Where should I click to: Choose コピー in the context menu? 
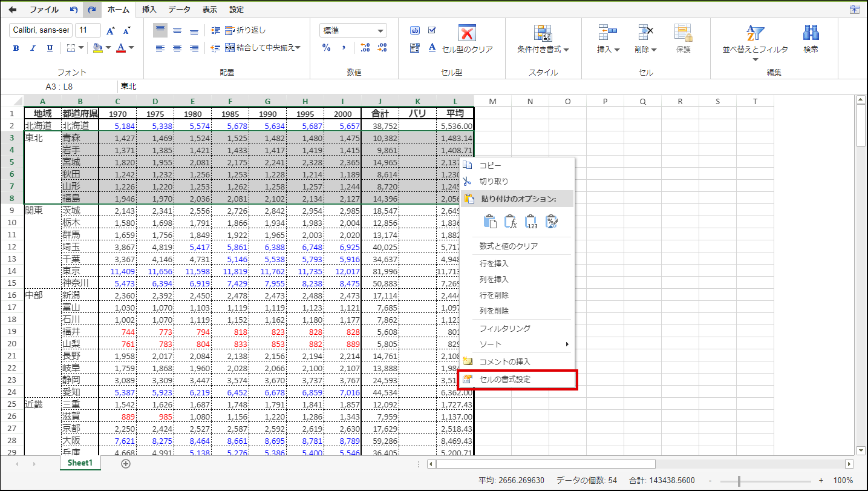(516, 165)
